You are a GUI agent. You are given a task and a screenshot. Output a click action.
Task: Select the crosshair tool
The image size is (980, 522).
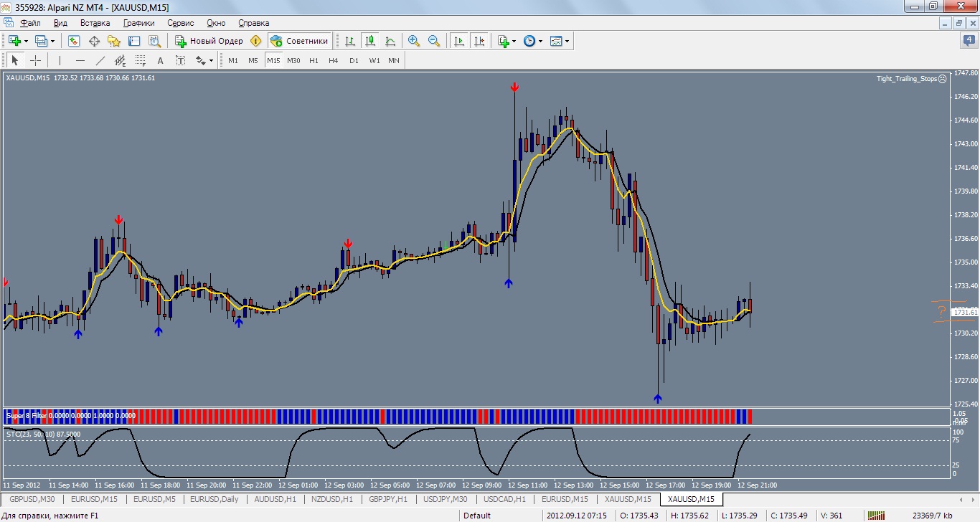coord(35,60)
